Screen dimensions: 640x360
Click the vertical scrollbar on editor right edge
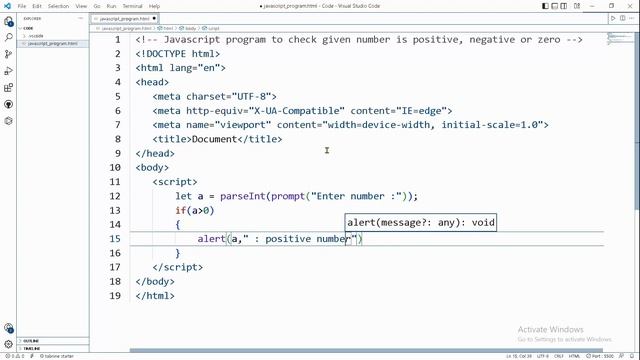pyautogui.click(x=637, y=122)
